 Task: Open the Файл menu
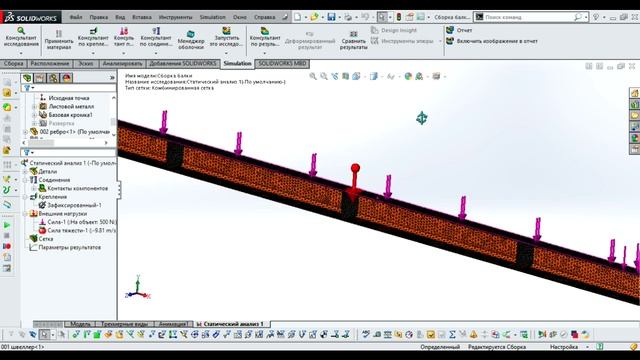76,17
